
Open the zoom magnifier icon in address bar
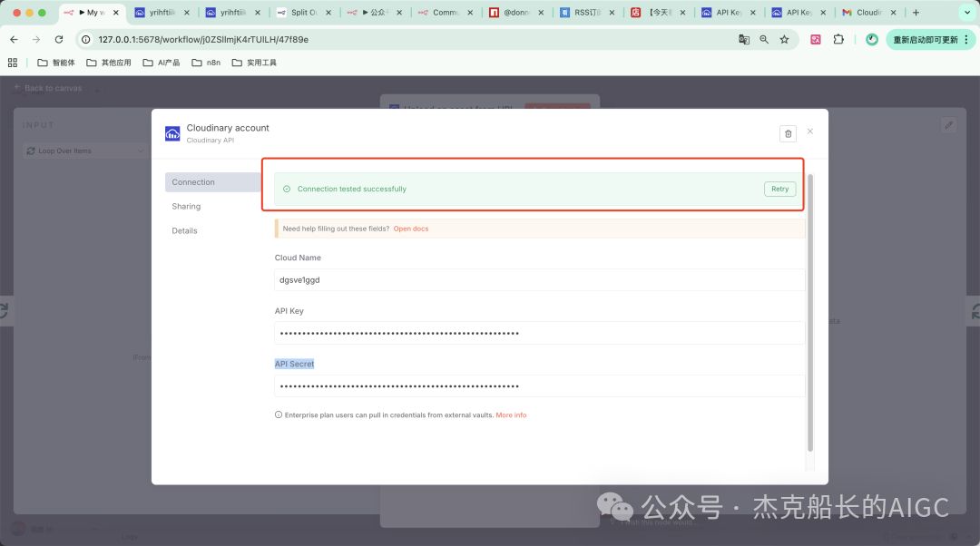(764, 39)
